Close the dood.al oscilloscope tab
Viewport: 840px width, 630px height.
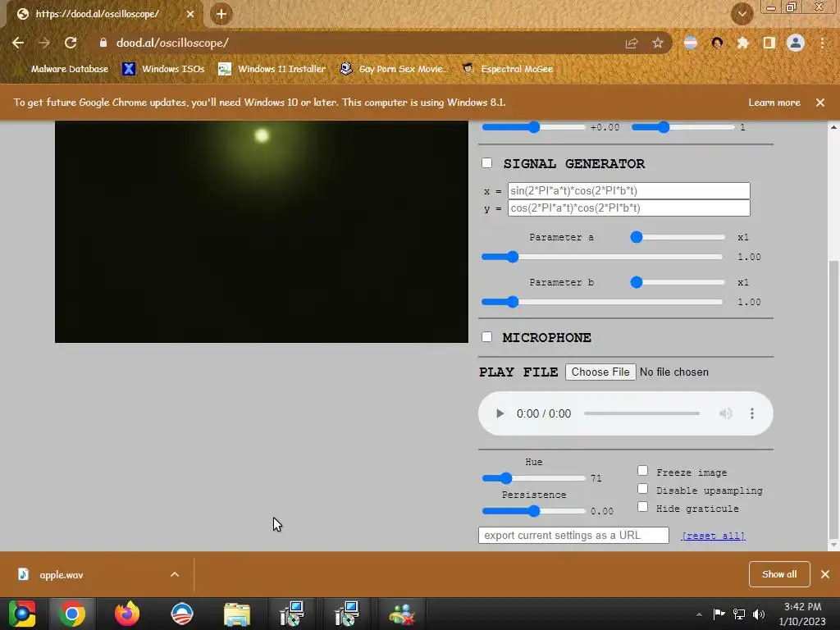coord(190,14)
